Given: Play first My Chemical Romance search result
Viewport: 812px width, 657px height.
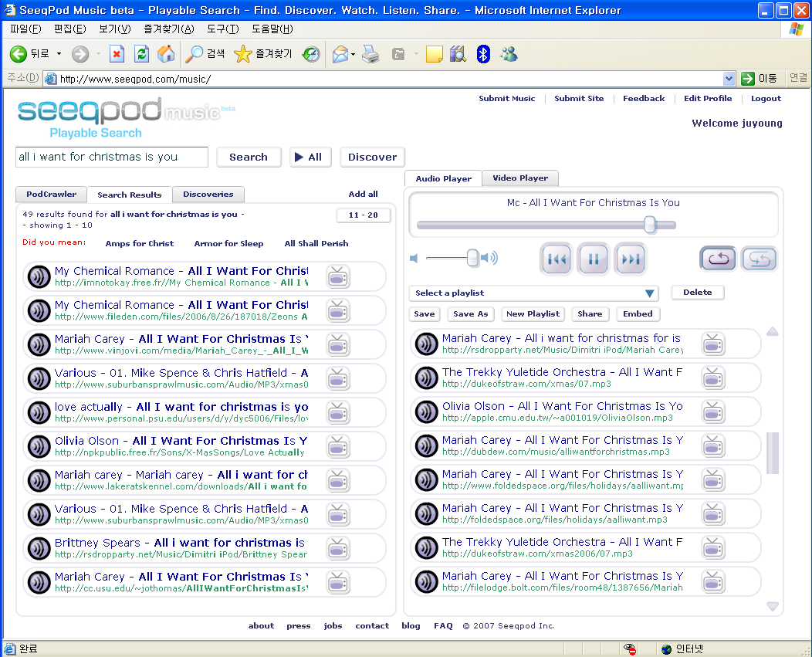Looking at the screenshot, I should [39, 276].
